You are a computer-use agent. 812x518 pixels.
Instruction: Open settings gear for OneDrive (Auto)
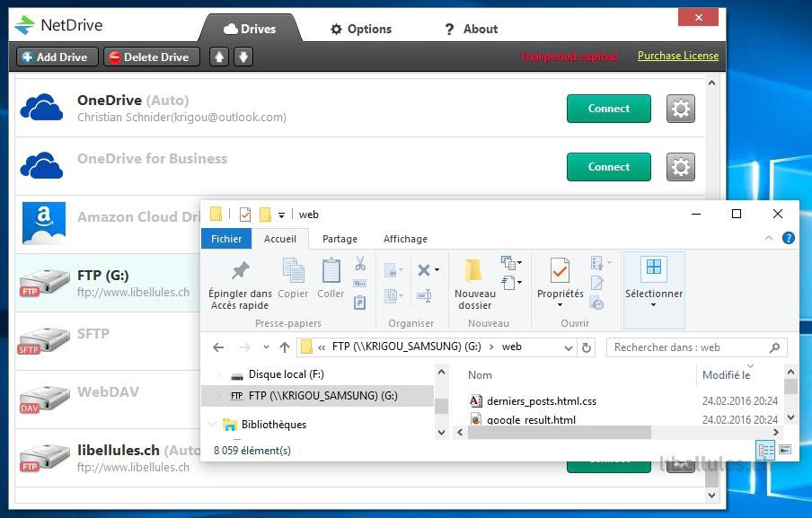tap(681, 109)
